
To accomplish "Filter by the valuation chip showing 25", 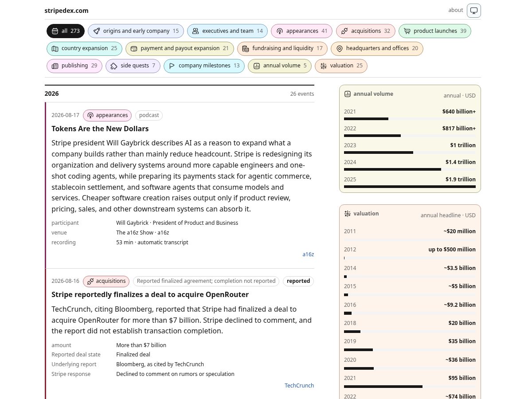I will [x=341, y=66].
